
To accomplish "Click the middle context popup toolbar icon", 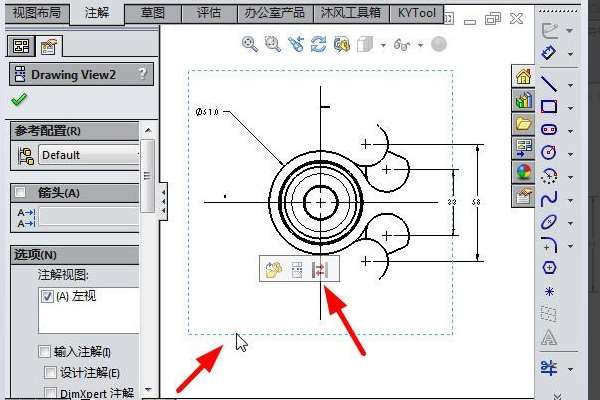I will 297,269.
